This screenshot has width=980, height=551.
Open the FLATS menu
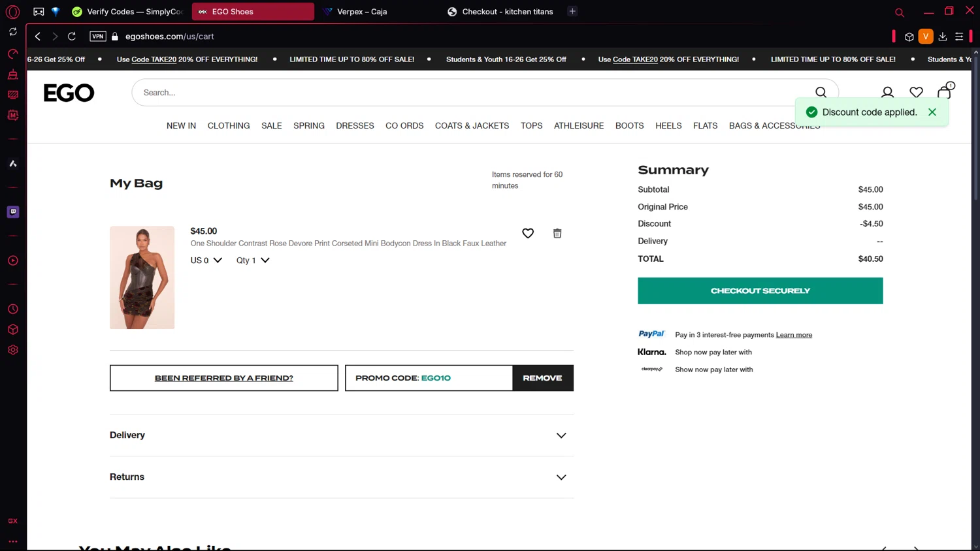706,126
